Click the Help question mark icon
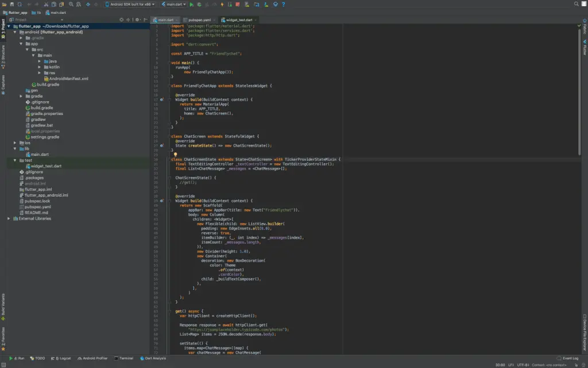This screenshot has height=368, width=588. [x=283, y=4]
